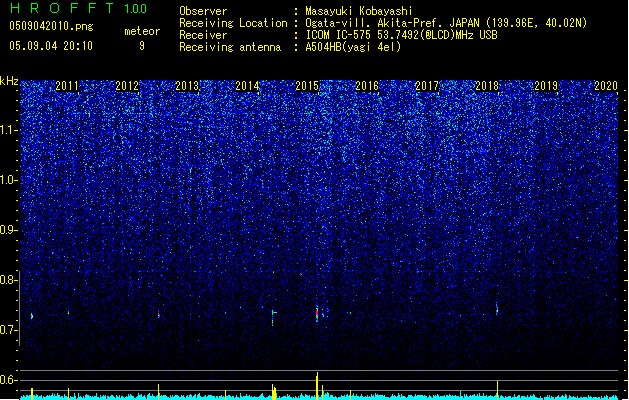Select the 2017 minute marker
Viewport: 629px width, 400px height.
tap(427, 86)
